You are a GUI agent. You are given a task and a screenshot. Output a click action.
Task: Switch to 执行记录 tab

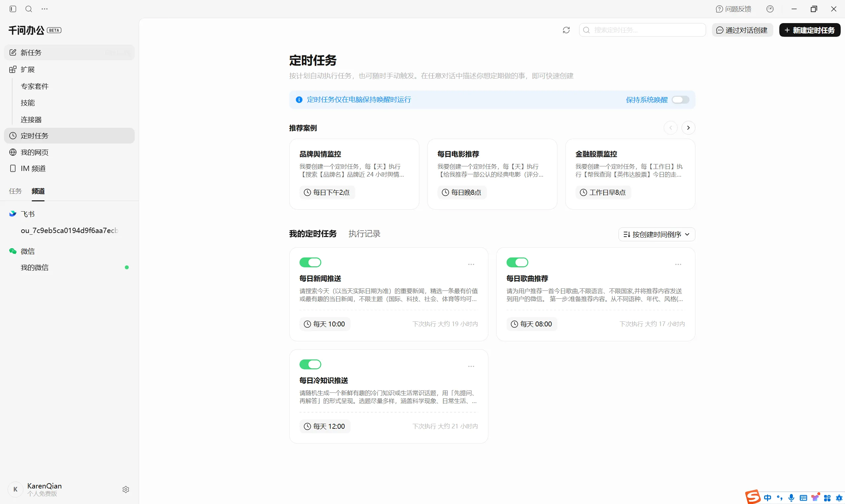coord(364,234)
